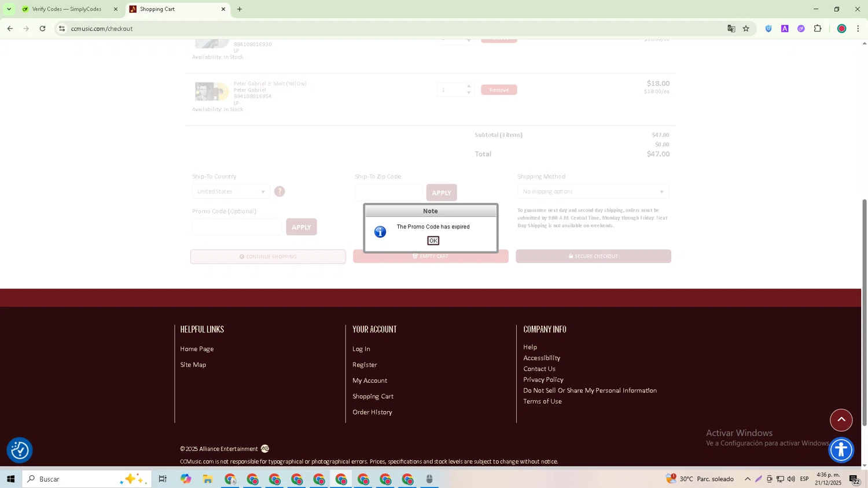The width and height of the screenshot is (868, 488).
Task: Click the scroll-to-top arrow button
Action: point(841,420)
